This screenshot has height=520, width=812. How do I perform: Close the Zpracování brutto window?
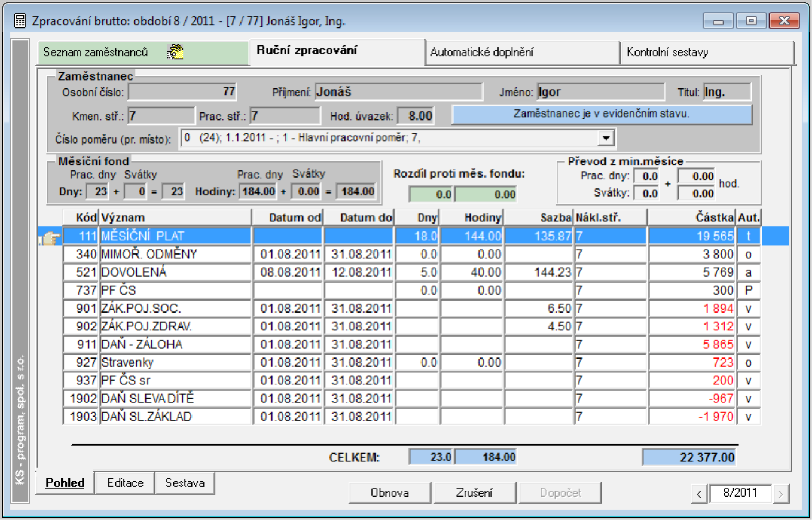pyautogui.click(x=784, y=21)
